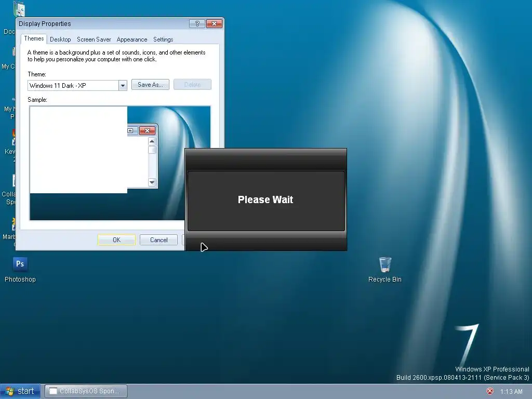
Task: Click the CollabSysOS taskbar window button
Action: pyautogui.click(x=86, y=391)
